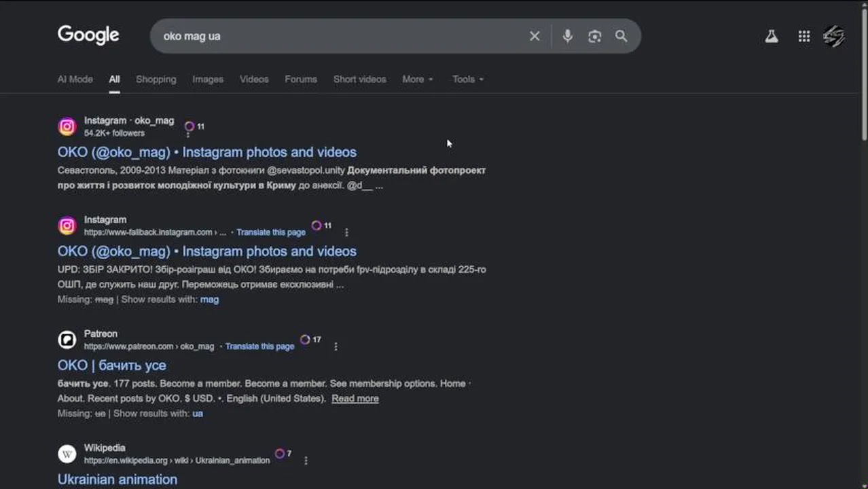Image resolution: width=868 pixels, height=489 pixels.
Task: Start voice search with microphone icon
Action: (567, 36)
